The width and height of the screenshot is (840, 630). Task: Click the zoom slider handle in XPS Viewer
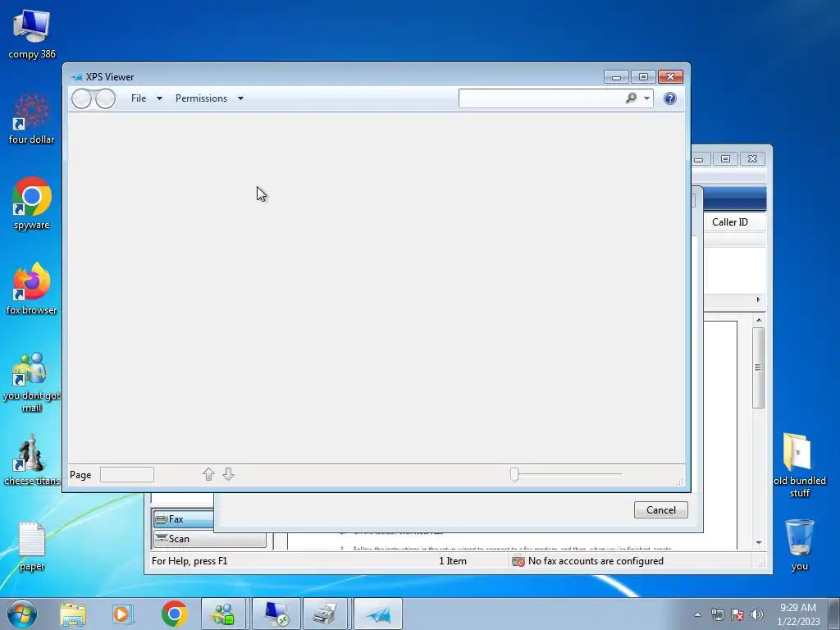(x=514, y=475)
